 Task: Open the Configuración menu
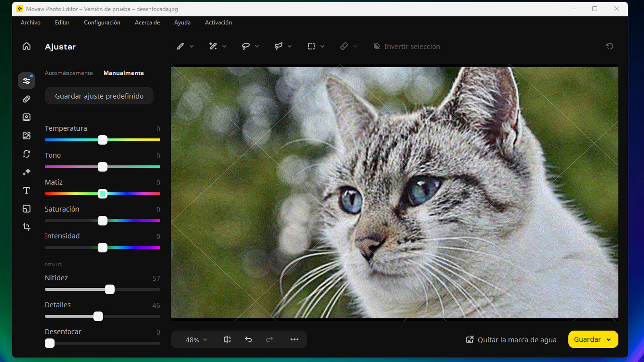point(102,22)
